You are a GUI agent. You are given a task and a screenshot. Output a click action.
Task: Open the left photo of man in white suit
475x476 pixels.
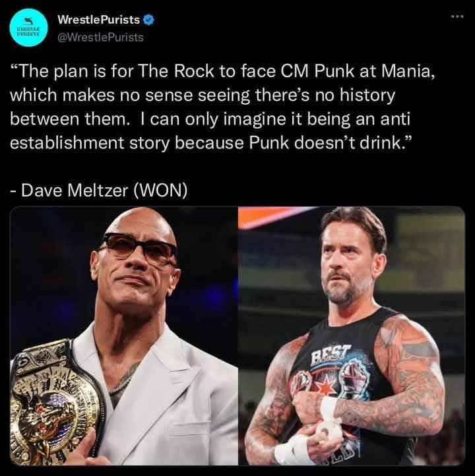pyautogui.click(x=124, y=336)
